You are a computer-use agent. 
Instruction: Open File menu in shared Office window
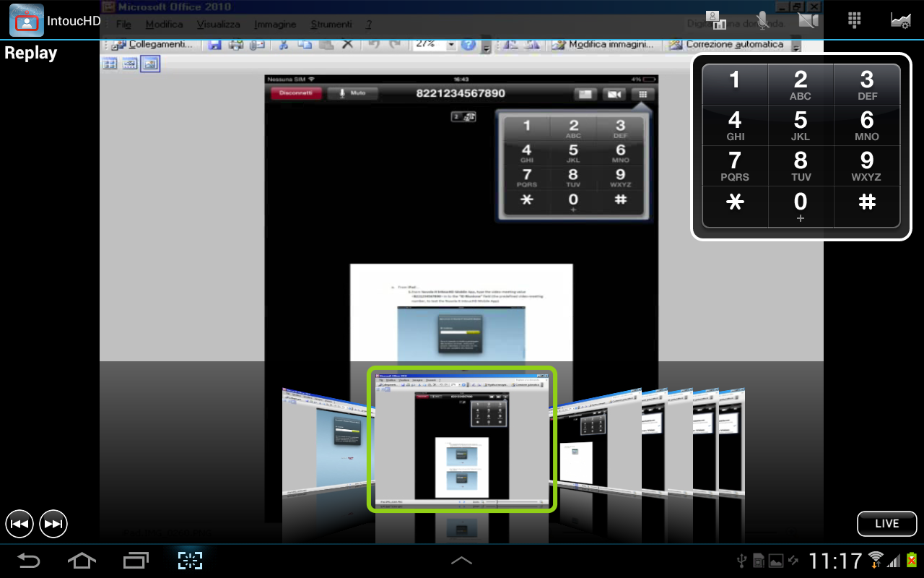[123, 24]
